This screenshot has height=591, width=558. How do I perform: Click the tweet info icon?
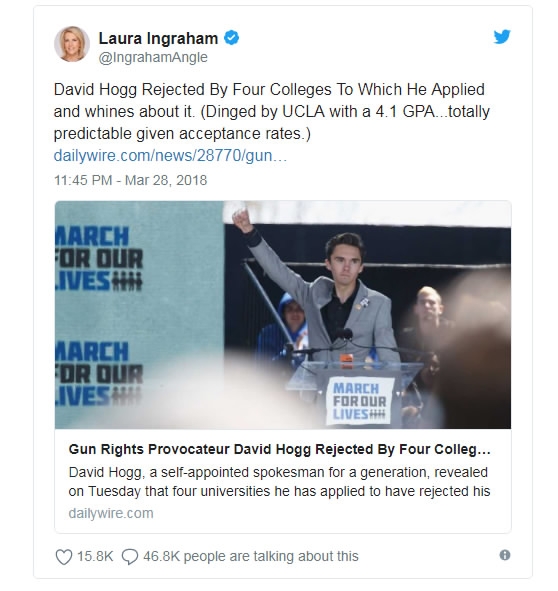pos(504,555)
